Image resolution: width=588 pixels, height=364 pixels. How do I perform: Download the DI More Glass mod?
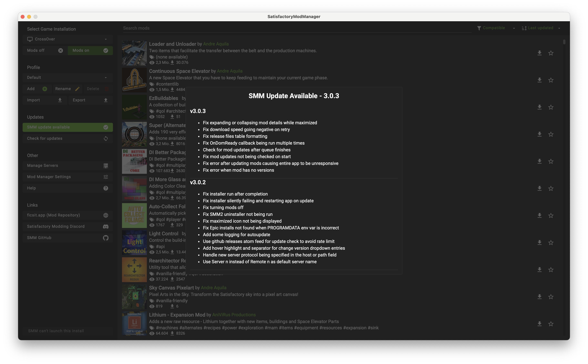[x=539, y=188]
